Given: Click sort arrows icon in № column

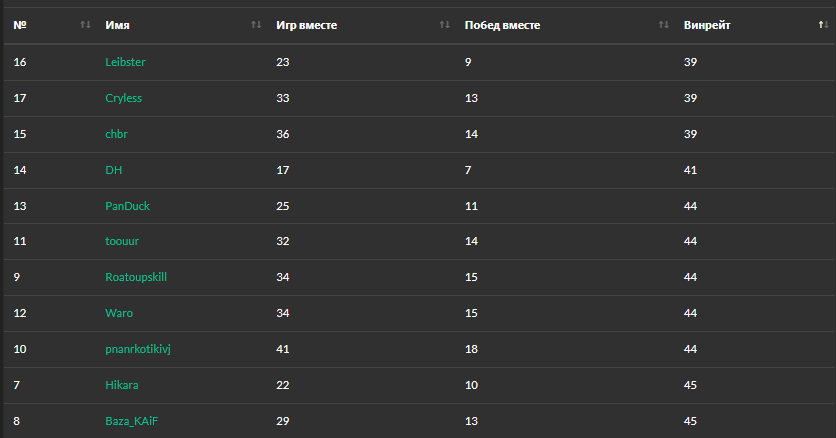Looking at the screenshot, I should [85, 25].
